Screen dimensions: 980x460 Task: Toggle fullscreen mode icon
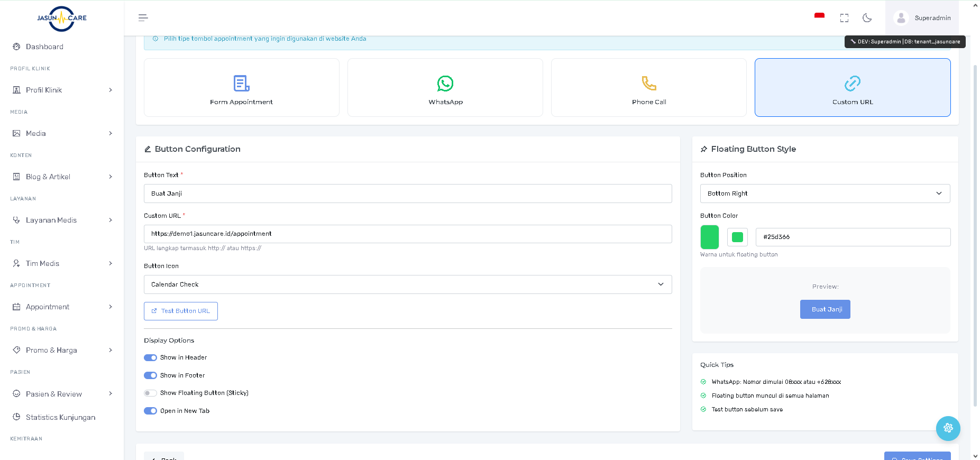click(844, 18)
